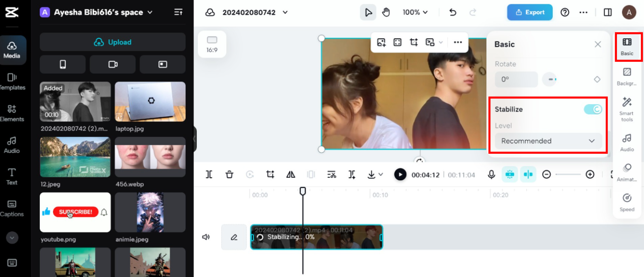Image resolution: width=644 pixels, height=277 pixels.
Task: Expand more sidebar items chevron
Action: tap(12, 237)
